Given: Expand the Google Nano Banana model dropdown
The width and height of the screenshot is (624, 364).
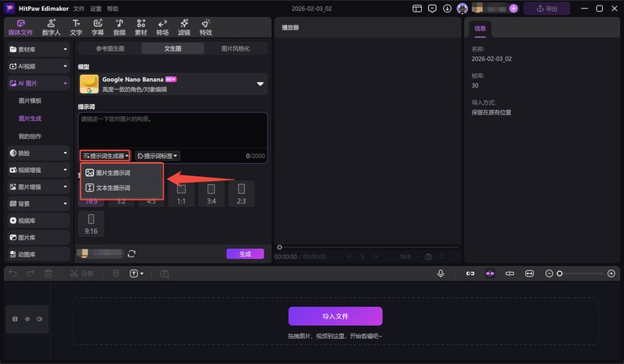Looking at the screenshot, I should point(261,83).
